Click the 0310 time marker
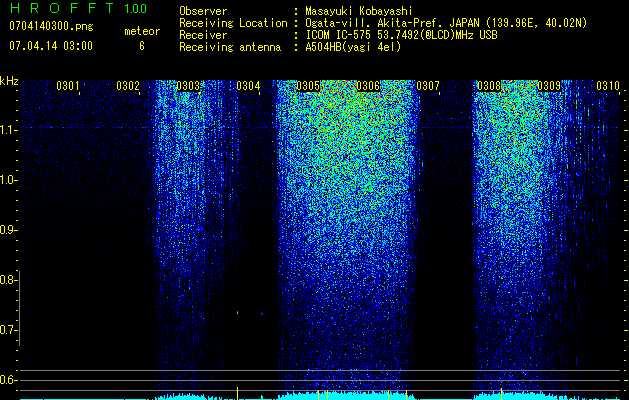Viewport: 629px width, 400px height. (608, 86)
